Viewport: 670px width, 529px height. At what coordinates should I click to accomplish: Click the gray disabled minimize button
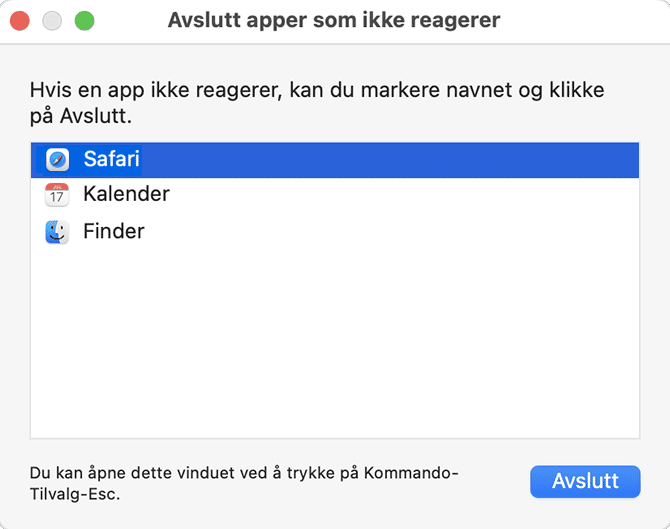point(52,21)
